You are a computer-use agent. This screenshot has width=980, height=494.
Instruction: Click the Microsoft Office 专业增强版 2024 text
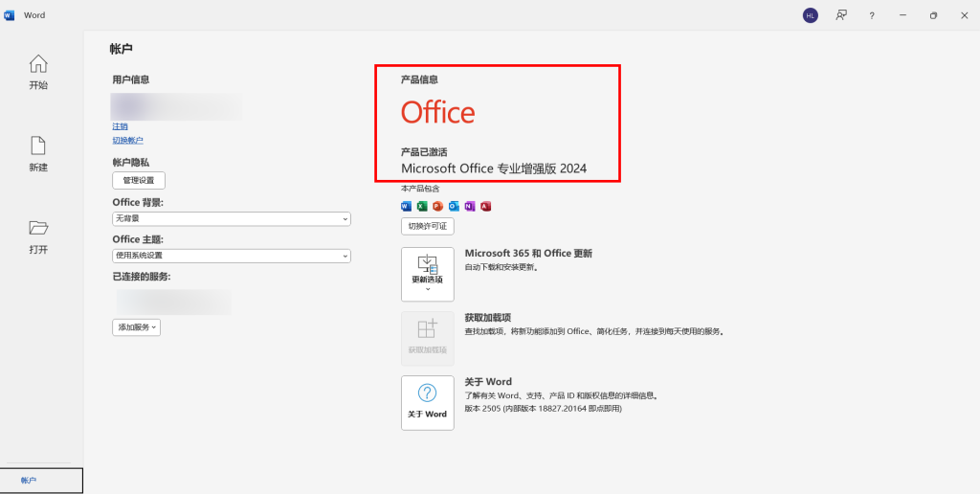494,168
